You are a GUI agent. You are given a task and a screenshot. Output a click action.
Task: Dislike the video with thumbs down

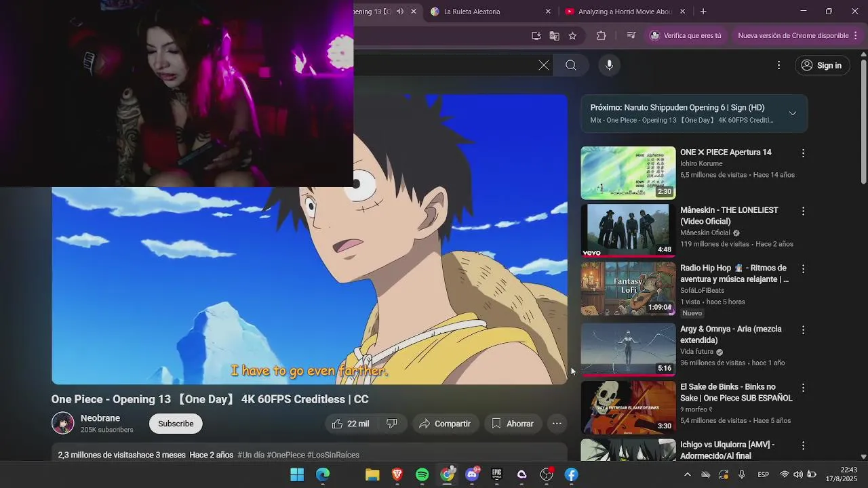point(392,424)
